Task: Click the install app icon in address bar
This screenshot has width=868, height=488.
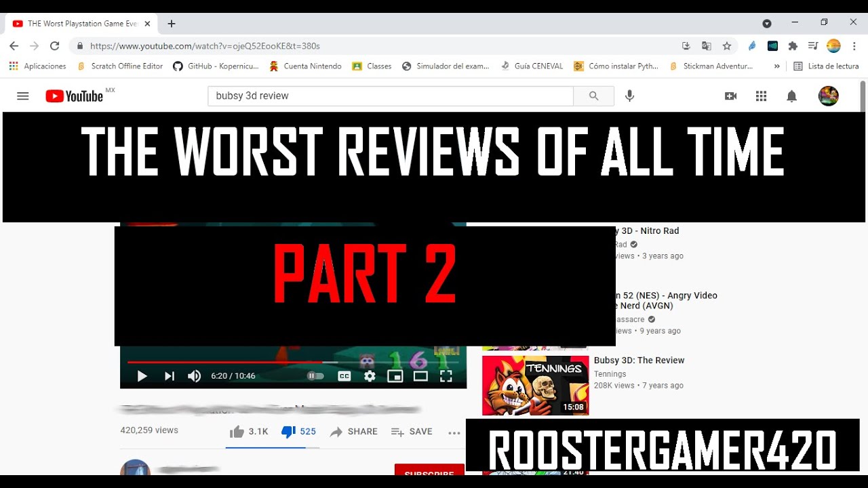Action: point(686,46)
